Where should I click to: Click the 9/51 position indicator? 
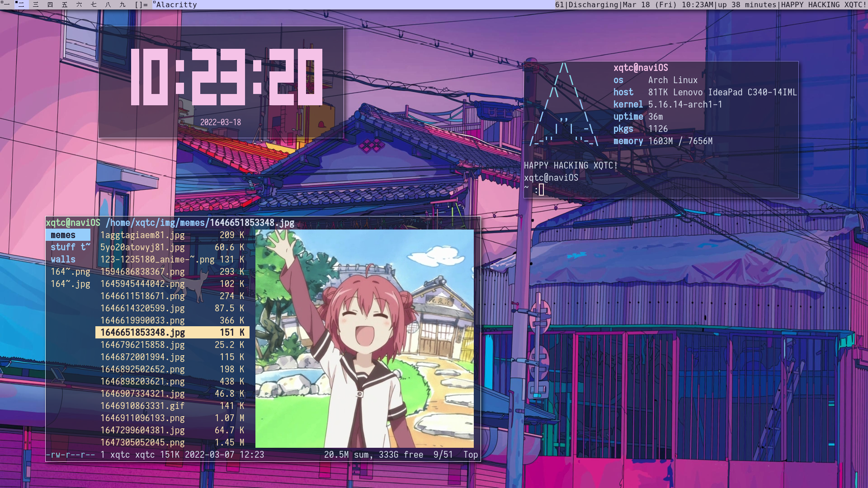(x=443, y=455)
